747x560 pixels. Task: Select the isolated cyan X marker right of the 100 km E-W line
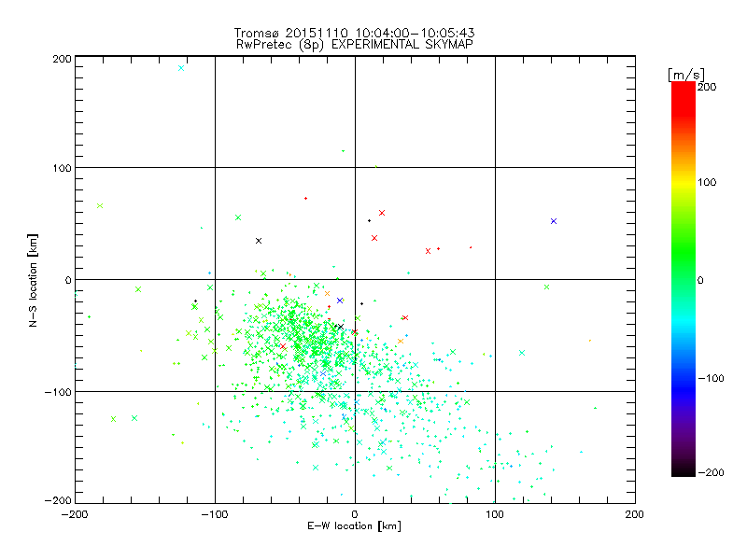(x=522, y=353)
